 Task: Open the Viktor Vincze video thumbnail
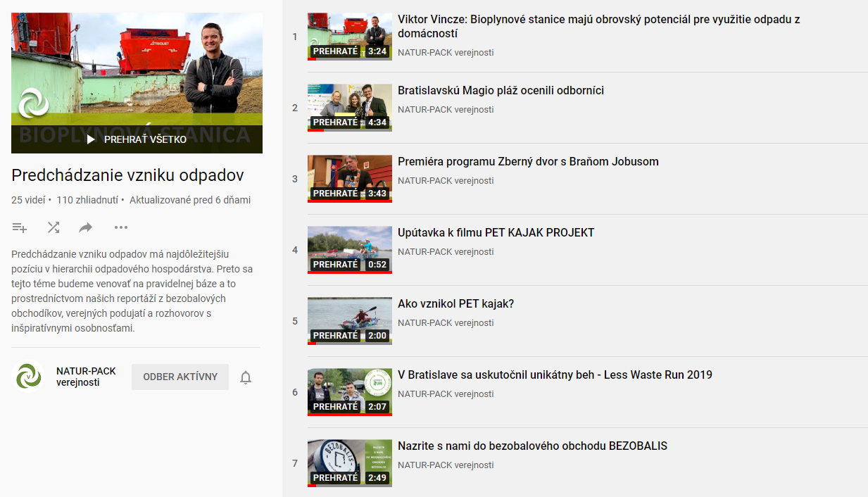[x=350, y=37]
